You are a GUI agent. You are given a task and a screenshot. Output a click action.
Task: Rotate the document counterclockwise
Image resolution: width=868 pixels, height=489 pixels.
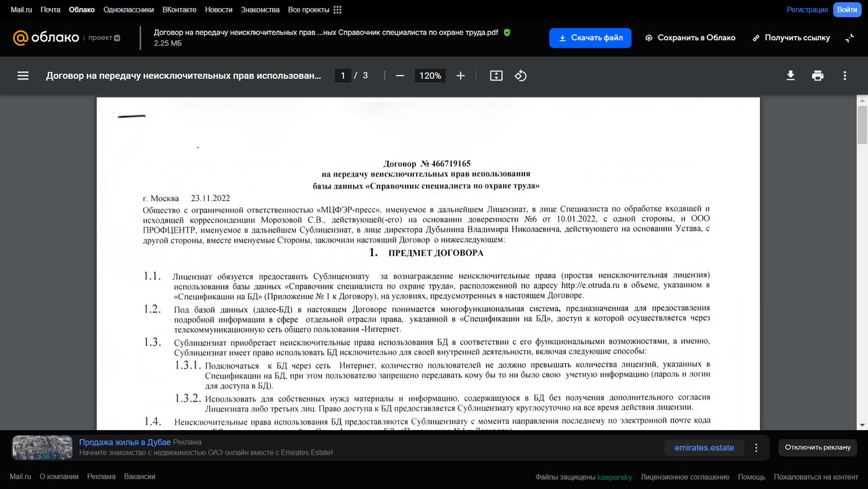(521, 76)
